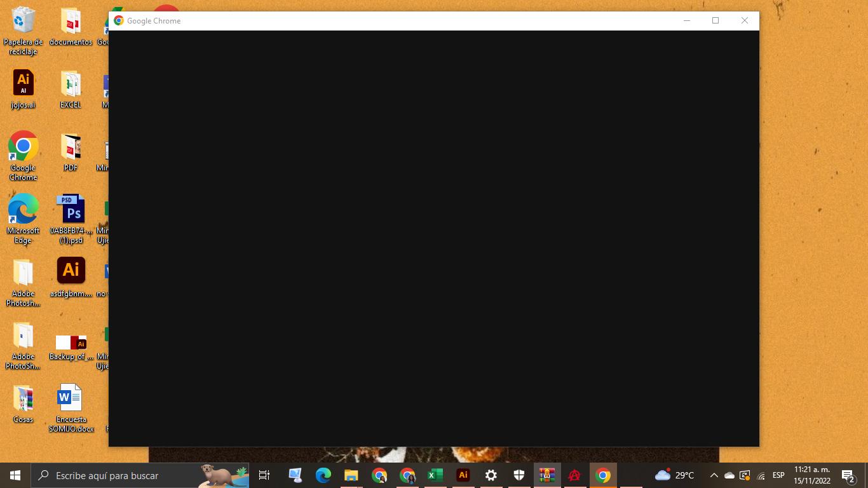The height and width of the screenshot is (488, 868).
Task: Open Adobe Illustrator from the taskbar
Action: (463, 475)
